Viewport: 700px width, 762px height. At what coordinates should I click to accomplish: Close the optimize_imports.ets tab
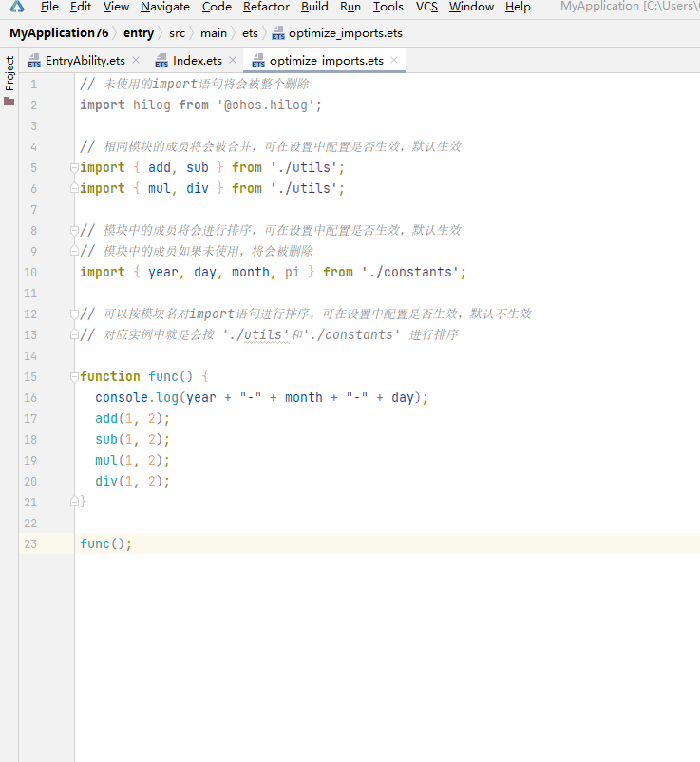click(x=394, y=60)
